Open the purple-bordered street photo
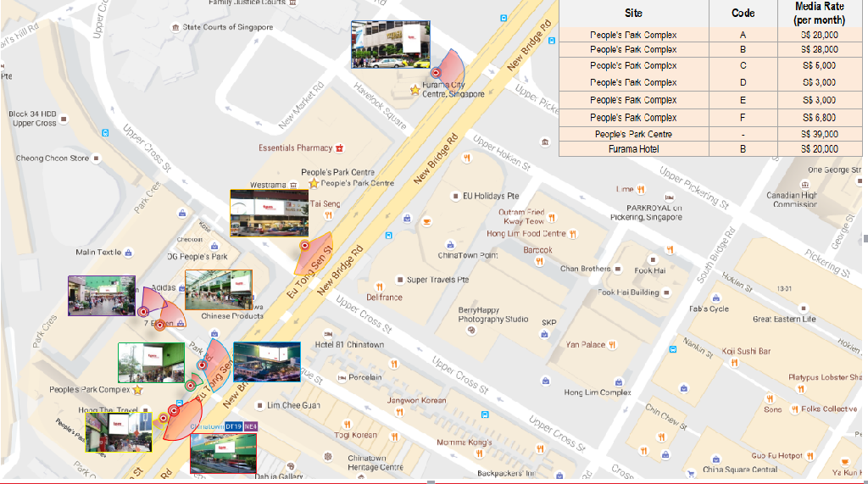The width and height of the screenshot is (868, 484). [x=102, y=296]
